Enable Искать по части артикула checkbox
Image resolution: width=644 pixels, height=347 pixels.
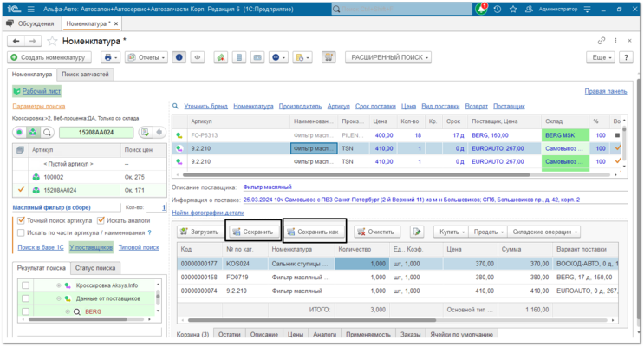tap(22, 232)
